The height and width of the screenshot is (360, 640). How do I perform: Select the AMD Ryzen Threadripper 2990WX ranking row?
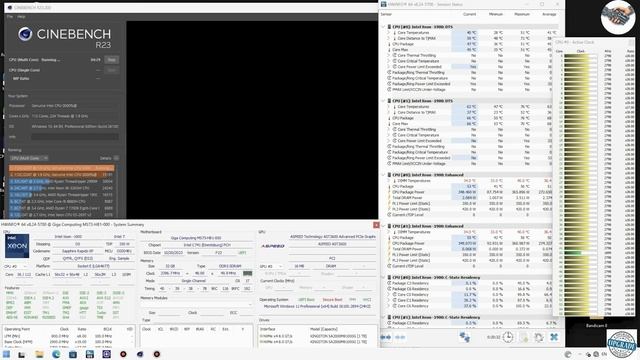[x=62, y=181]
